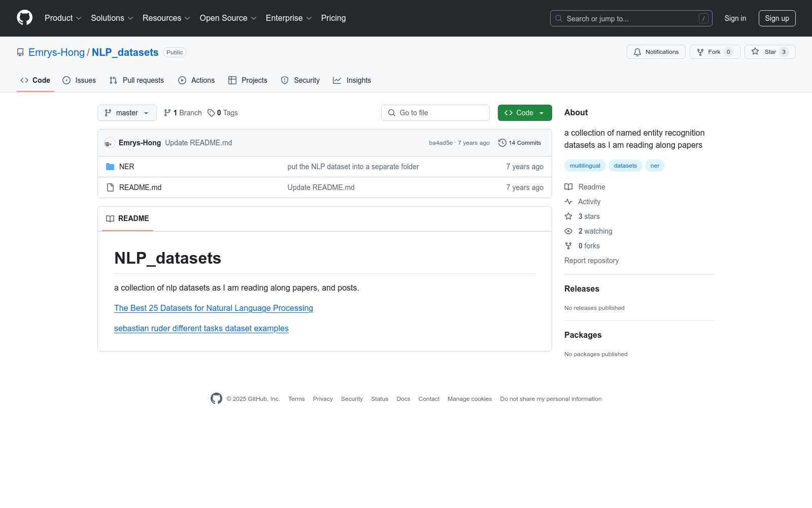812x508 pixels.
Task: Click the README.md file icon
Action: (110, 187)
